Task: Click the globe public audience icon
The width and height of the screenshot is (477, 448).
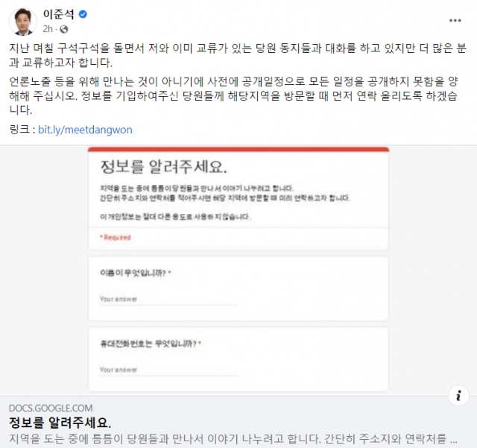Action: pos(64,29)
